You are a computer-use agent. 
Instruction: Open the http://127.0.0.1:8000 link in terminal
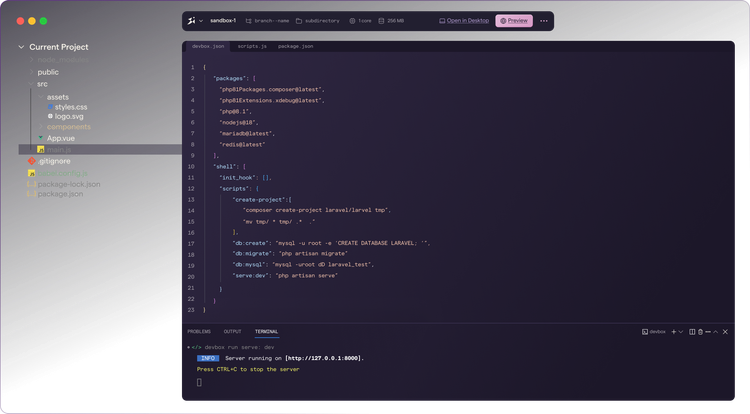323,358
